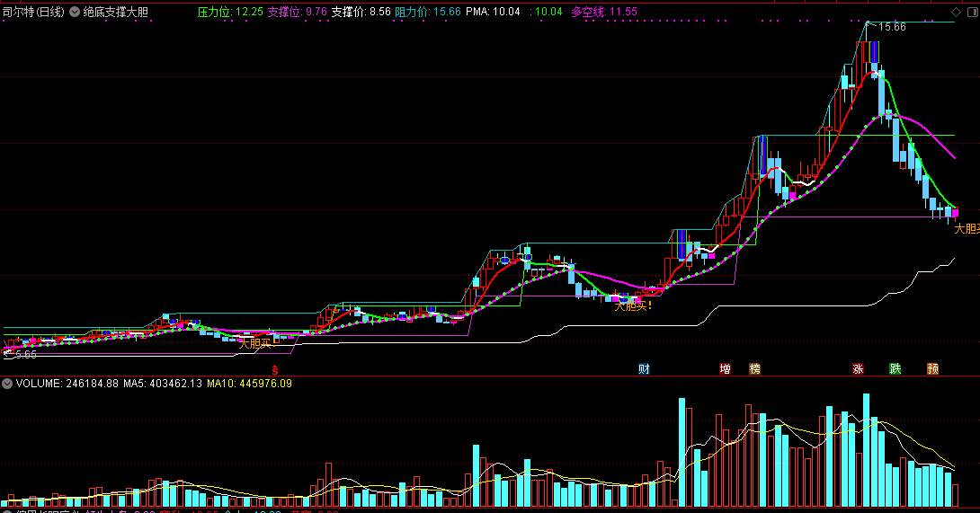Open the orange 预 event marker
The width and height of the screenshot is (980, 513).
point(933,368)
